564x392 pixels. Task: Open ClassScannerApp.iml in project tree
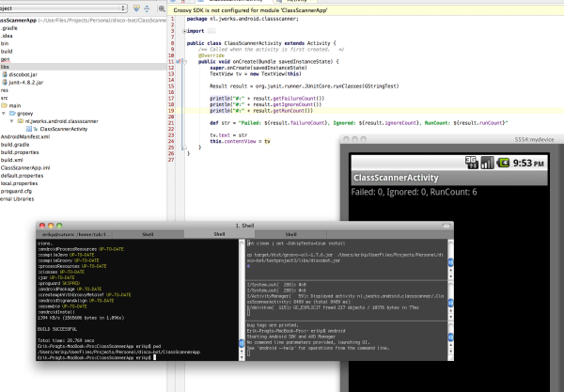[x=25, y=168]
